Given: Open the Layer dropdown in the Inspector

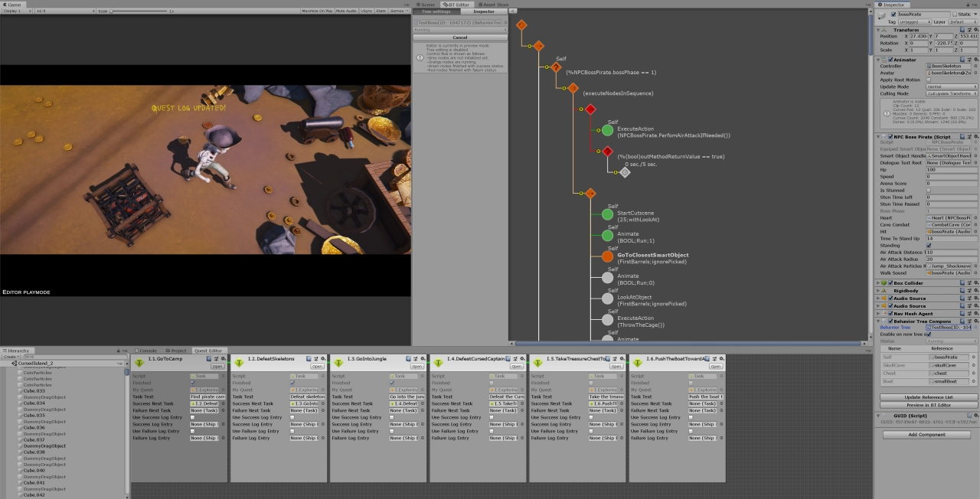Looking at the screenshot, I should point(963,22).
